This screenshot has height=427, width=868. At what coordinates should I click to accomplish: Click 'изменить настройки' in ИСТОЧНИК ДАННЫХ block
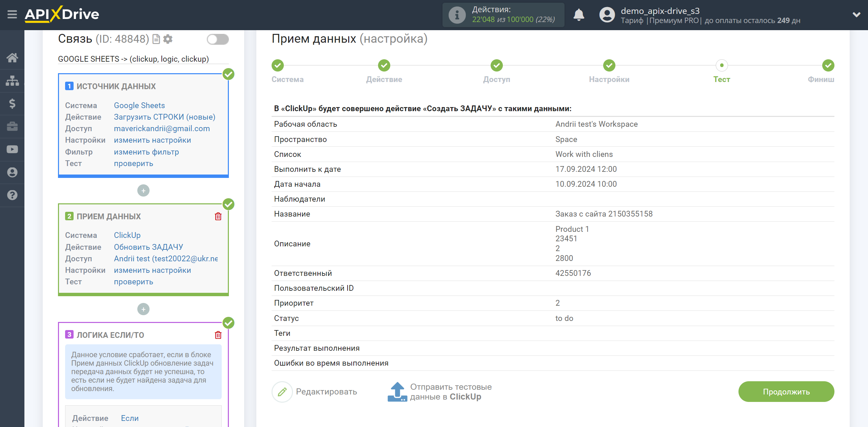(152, 140)
